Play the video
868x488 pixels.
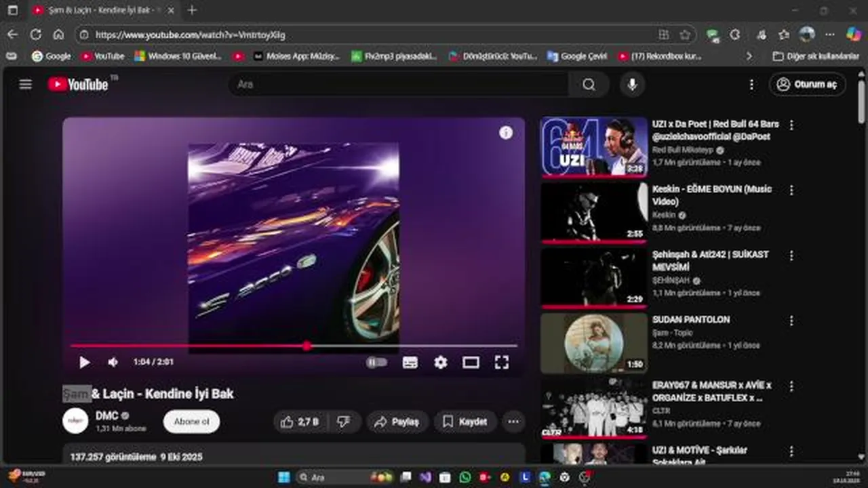click(x=84, y=363)
